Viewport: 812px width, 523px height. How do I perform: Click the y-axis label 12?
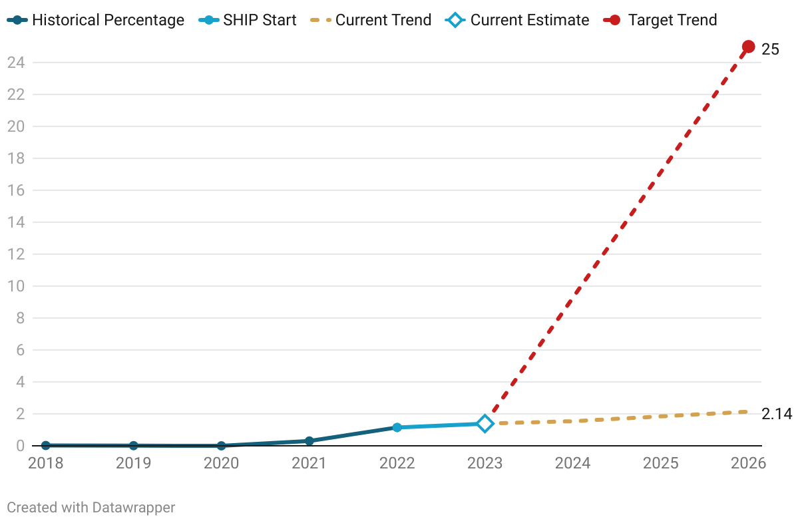coord(16,254)
